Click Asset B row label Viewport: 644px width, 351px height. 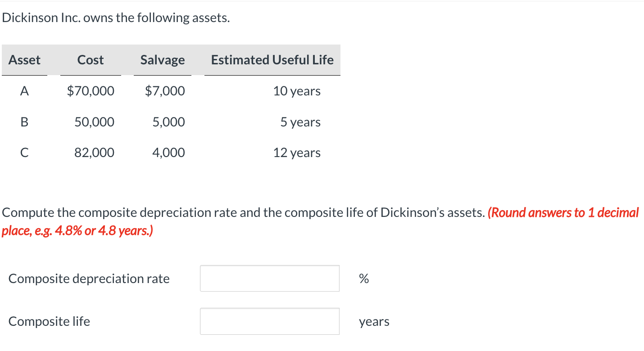(24, 121)
